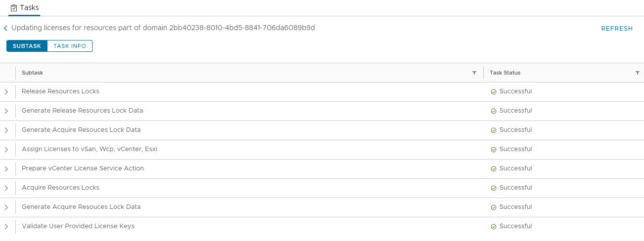
Task: Refresh the task list
Action: point(617,29)
